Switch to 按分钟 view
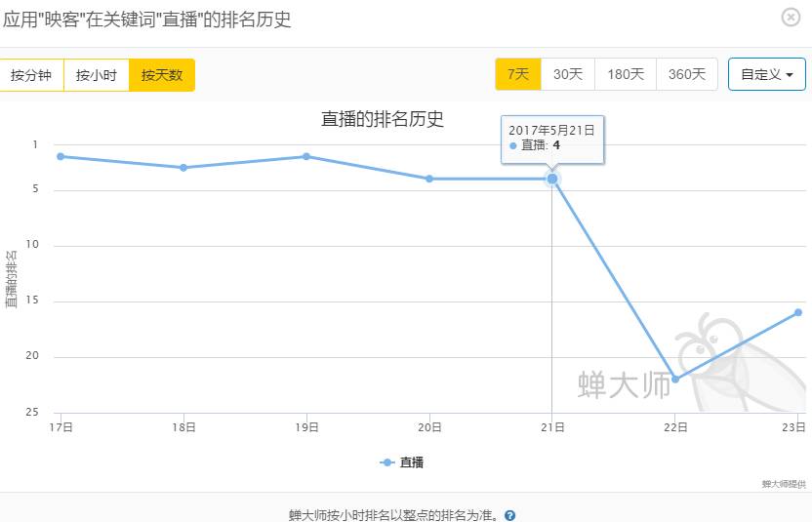 click(x=31, y=75)
